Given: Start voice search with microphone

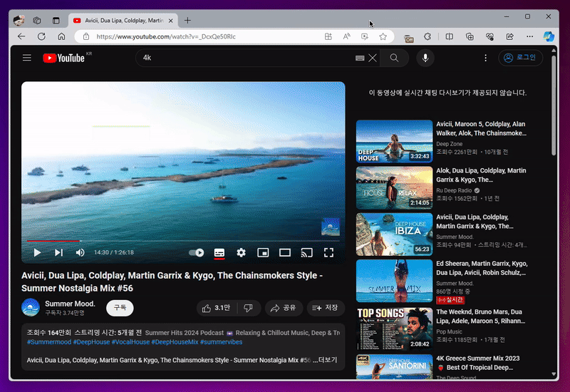Looking at the screenshot, I should tap(425, 58).
